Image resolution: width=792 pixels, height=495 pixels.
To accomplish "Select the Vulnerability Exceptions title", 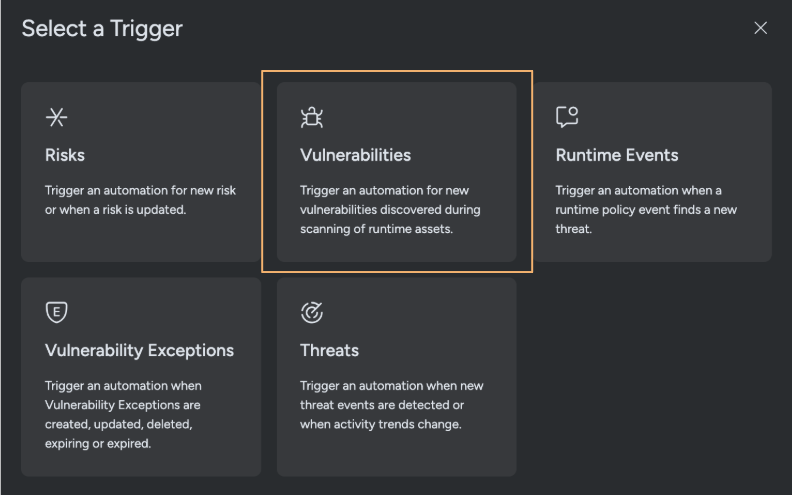I will pos(139,350).
